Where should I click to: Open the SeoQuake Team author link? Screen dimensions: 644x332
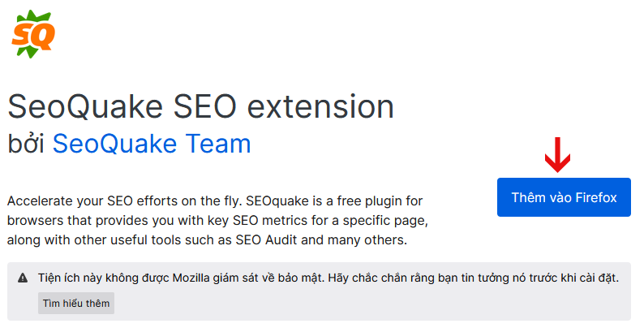[152, 144]
